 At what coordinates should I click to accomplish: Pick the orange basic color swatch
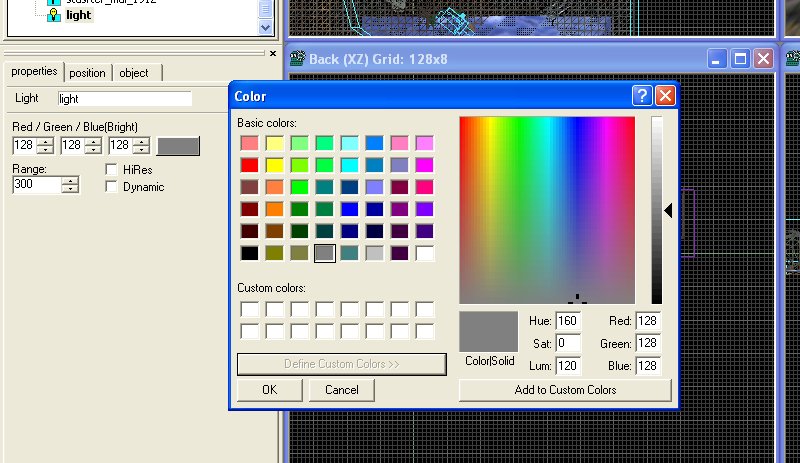point(274,209)
